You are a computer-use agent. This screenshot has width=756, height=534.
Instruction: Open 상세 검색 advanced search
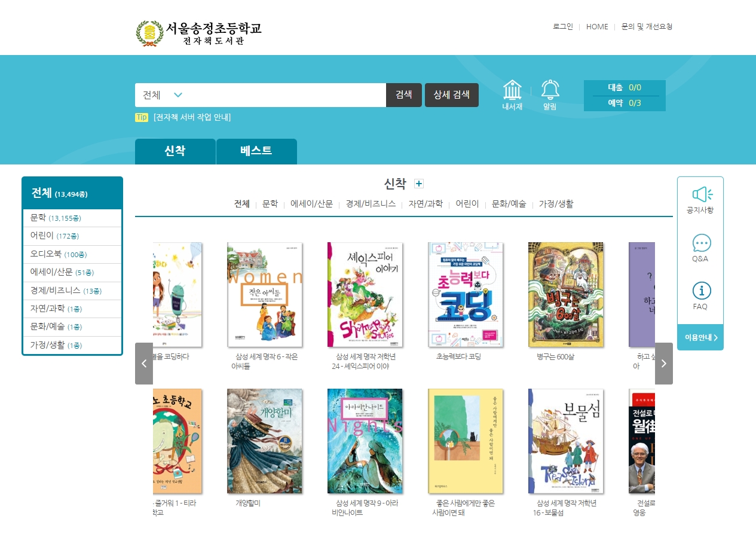tap(451, 95)
